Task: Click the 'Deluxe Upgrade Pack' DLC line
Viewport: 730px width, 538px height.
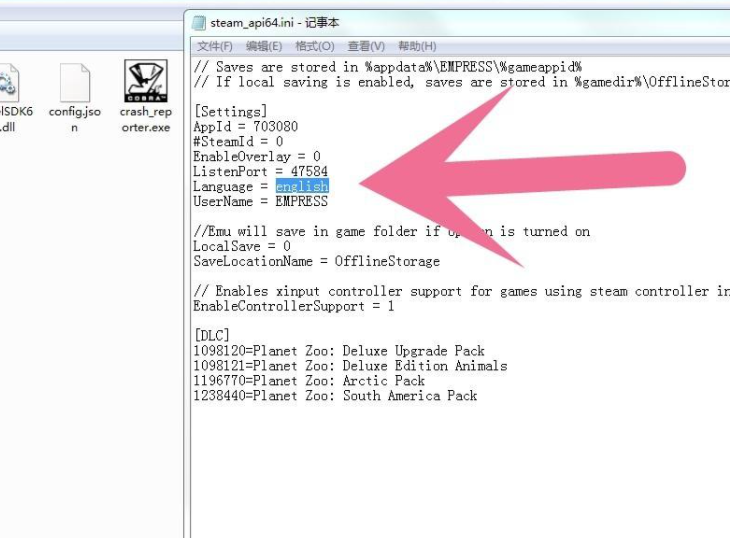Action: 339,350
